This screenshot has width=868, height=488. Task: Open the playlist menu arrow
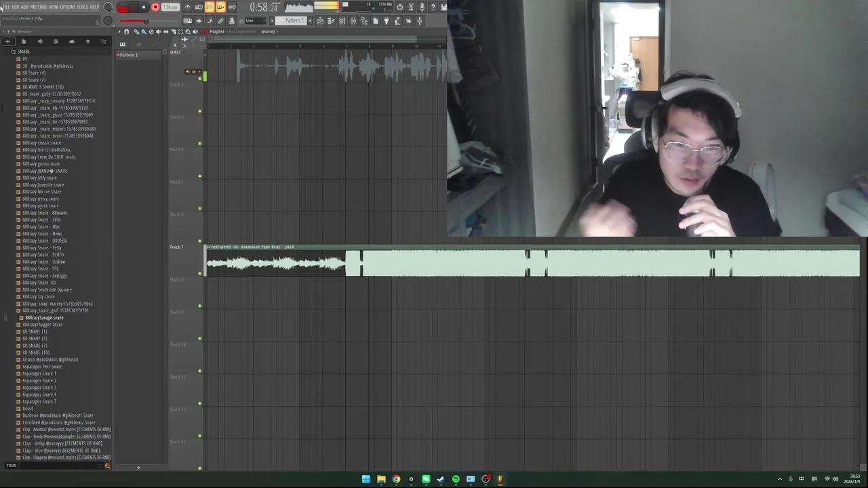tap(119, 31)
